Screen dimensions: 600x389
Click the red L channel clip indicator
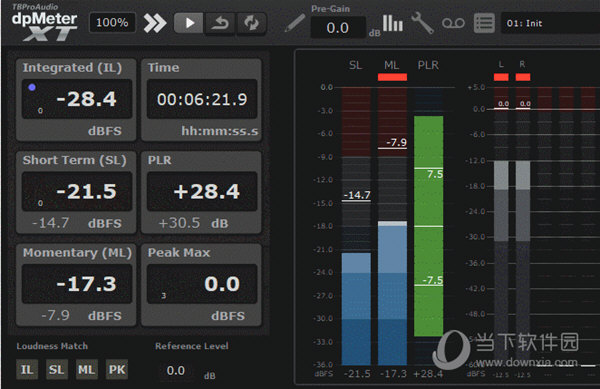[x=501, y=77]
